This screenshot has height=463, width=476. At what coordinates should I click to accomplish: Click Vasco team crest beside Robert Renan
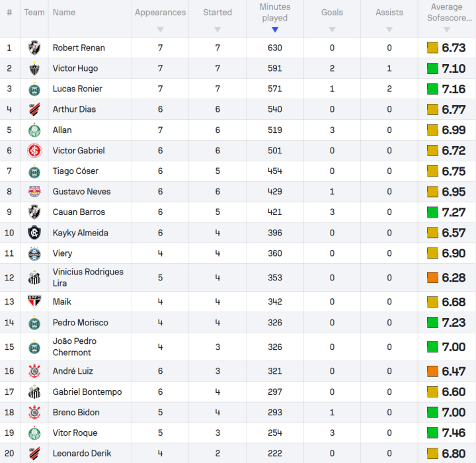coord(34,48)
